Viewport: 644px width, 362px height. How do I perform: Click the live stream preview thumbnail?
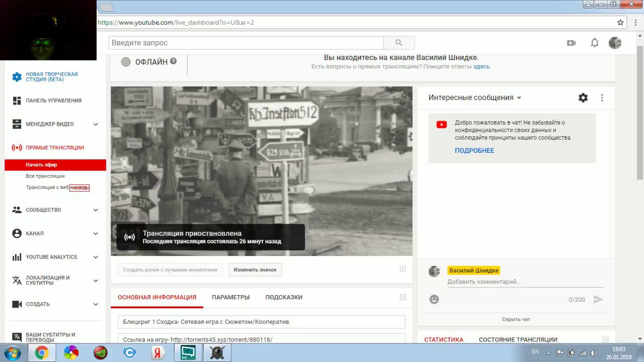click(262, 171)
